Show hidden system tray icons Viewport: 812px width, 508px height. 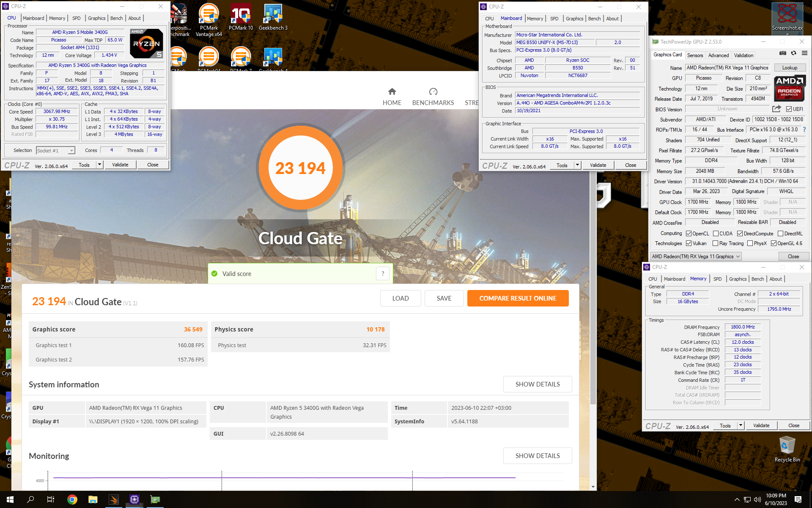point(737,500)
